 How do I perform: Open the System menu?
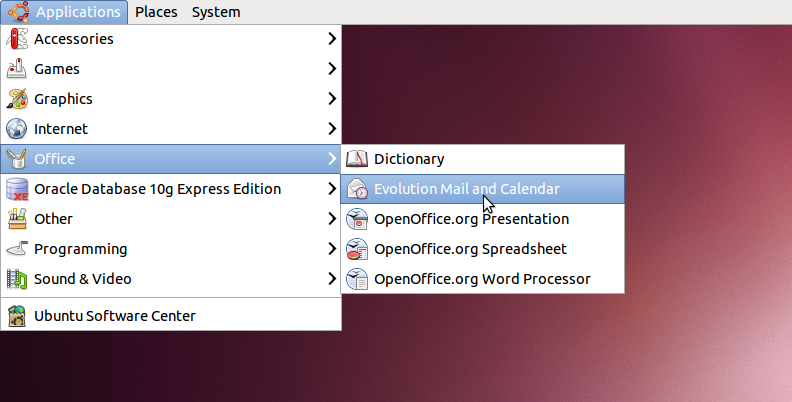[216, 12]
